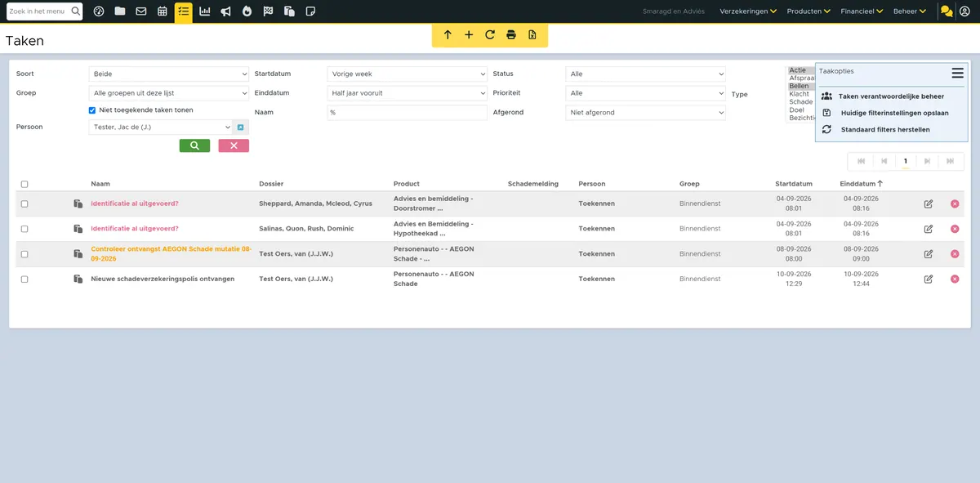
Task: Click the refresh icon in yellow toolbar
Action: point(490,35)
